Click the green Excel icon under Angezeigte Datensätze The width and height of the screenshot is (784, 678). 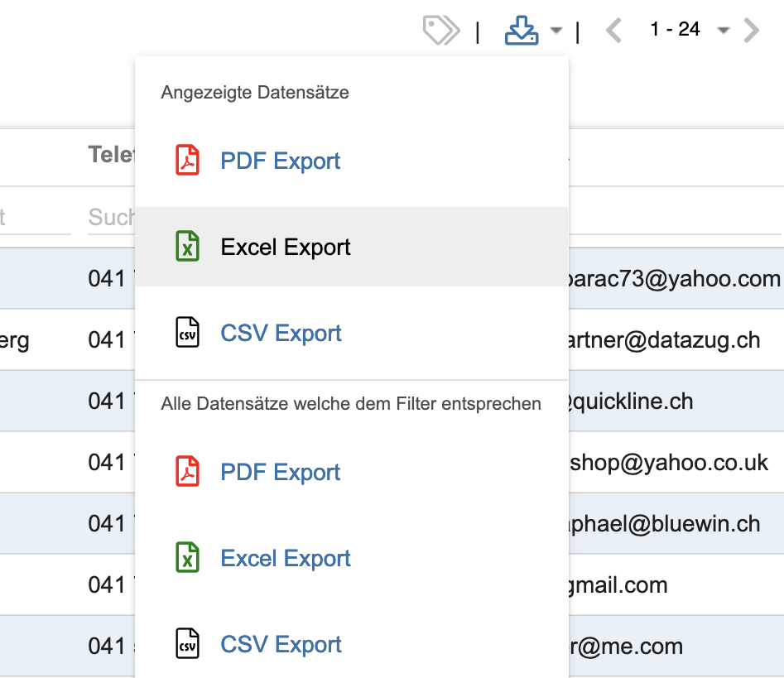188,247
